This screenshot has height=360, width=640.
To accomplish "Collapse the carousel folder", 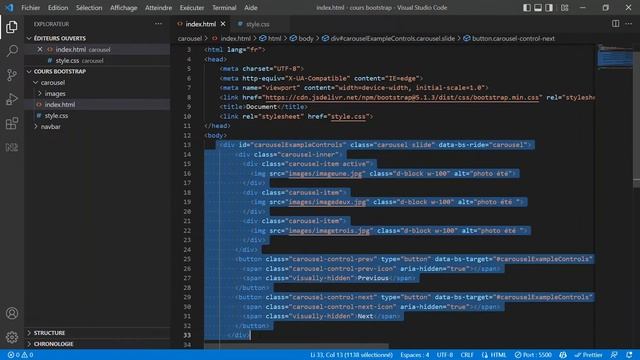I will coord(53,82).
